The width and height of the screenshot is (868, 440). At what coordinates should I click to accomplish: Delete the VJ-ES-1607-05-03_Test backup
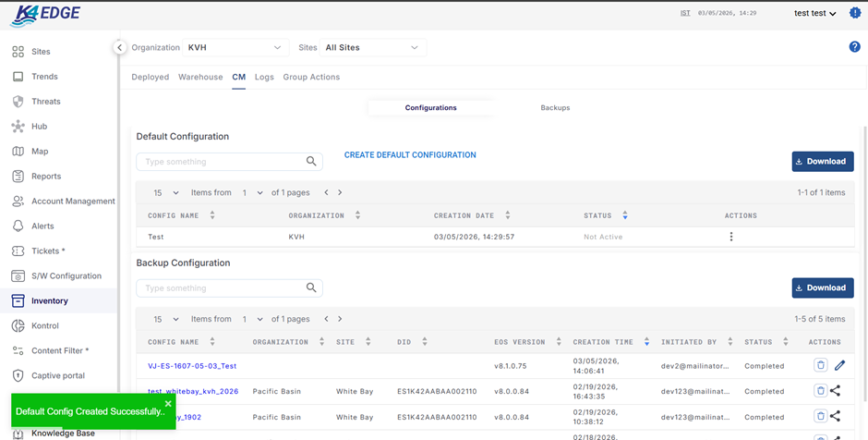pos(820,366)
